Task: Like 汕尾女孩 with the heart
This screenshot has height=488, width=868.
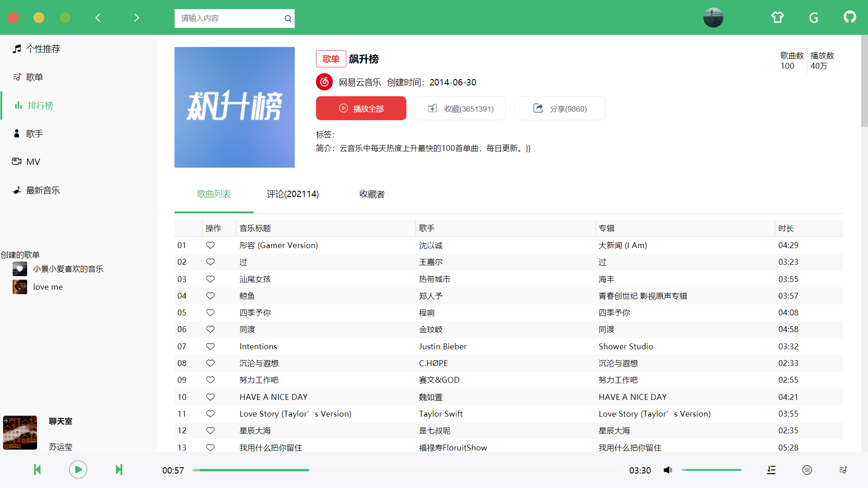Action: point(210,279)
